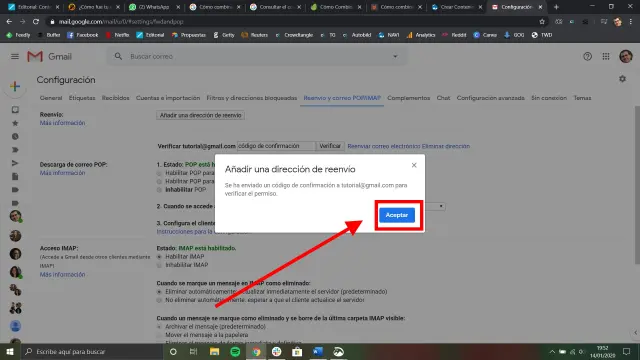This screenshot has height=360, width=640.
Task: Click the Verificar button
Action: pos(330,146)
